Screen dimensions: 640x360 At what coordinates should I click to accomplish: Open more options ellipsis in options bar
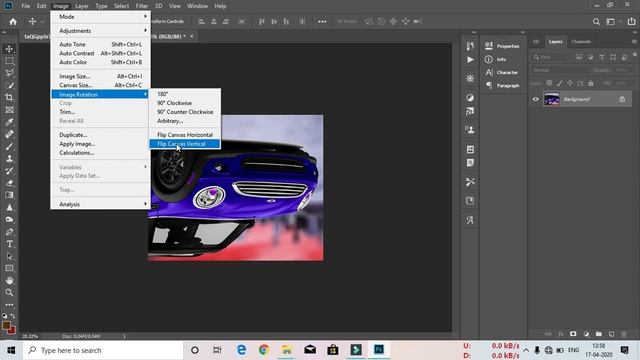[x=322, y=22]
